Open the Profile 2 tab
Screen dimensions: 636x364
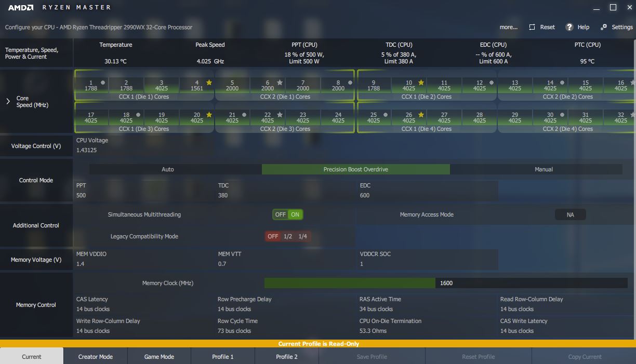coord(287,357)
